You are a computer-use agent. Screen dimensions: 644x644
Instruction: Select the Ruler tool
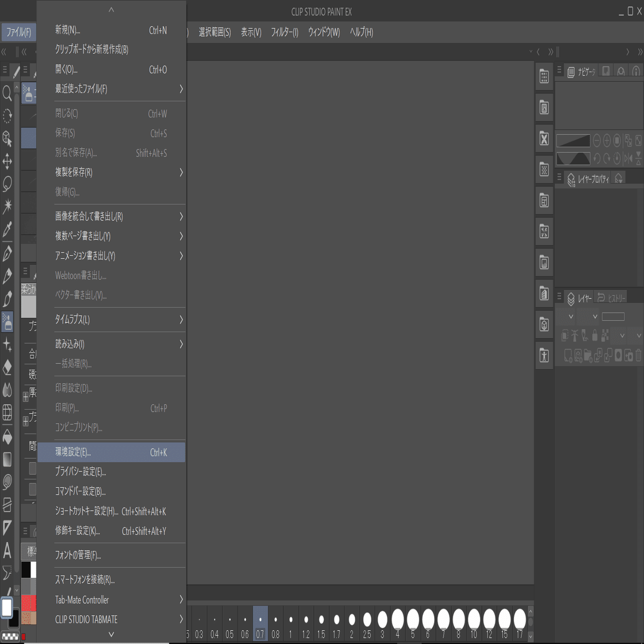tap(7, 527)
